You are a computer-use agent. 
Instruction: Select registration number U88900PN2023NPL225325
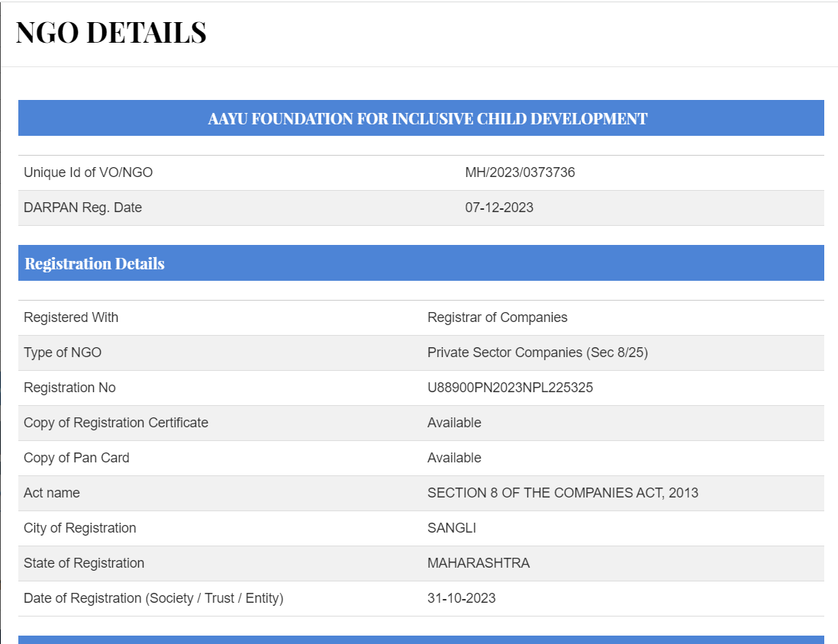pos(510,388)
